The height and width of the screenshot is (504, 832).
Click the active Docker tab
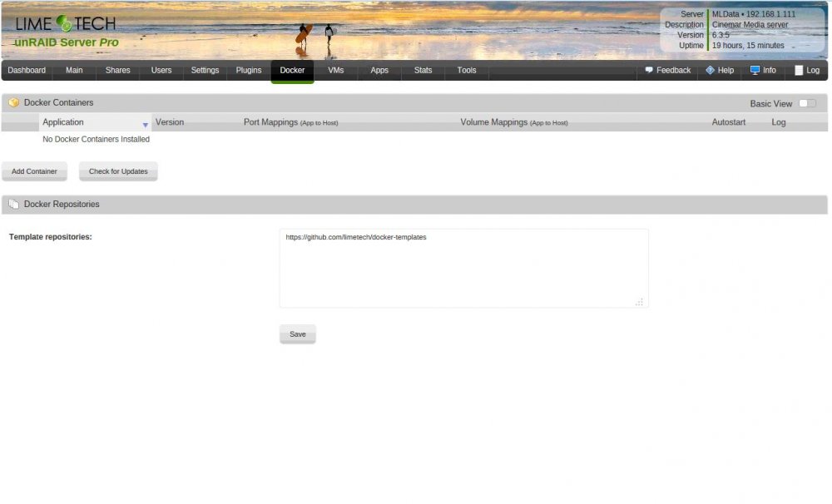[x=292, y=71]
